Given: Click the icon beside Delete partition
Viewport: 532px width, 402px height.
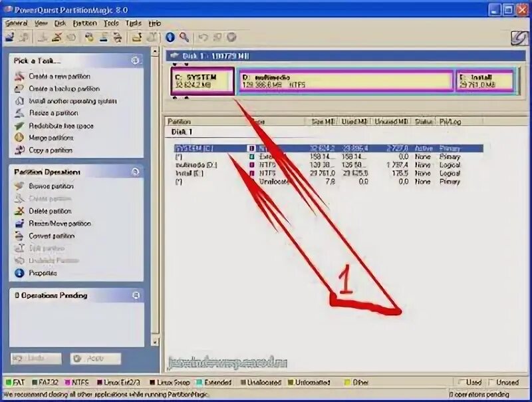Looking at the screenshot, I should point(19,211).
